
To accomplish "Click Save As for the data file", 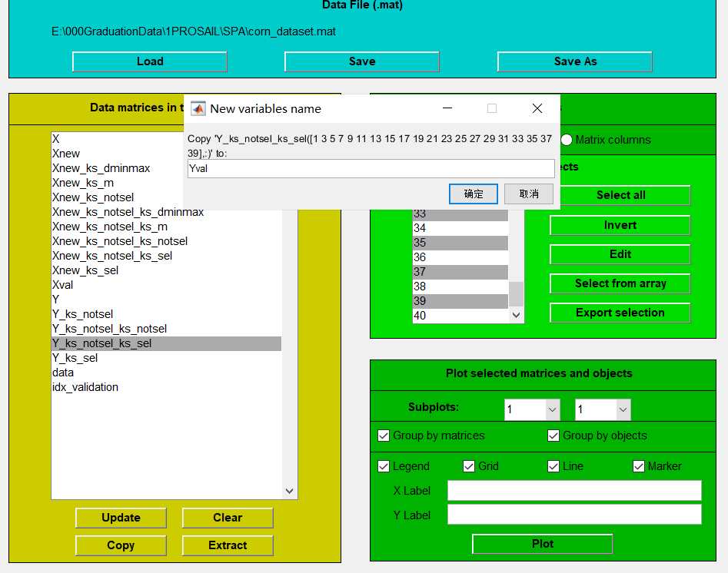I will 574,61.
